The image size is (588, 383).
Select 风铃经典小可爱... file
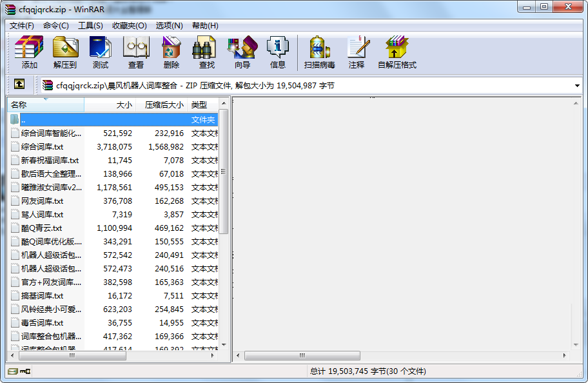[x=113, y=309]
